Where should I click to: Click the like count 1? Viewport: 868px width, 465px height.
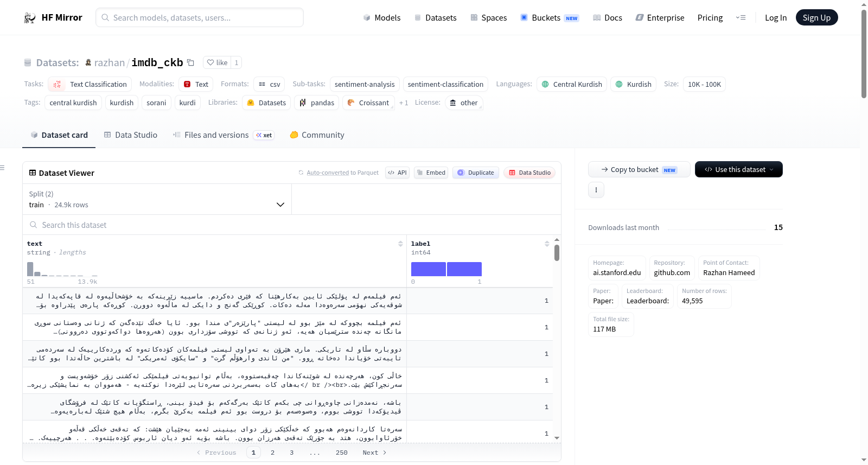coord(236,62)
